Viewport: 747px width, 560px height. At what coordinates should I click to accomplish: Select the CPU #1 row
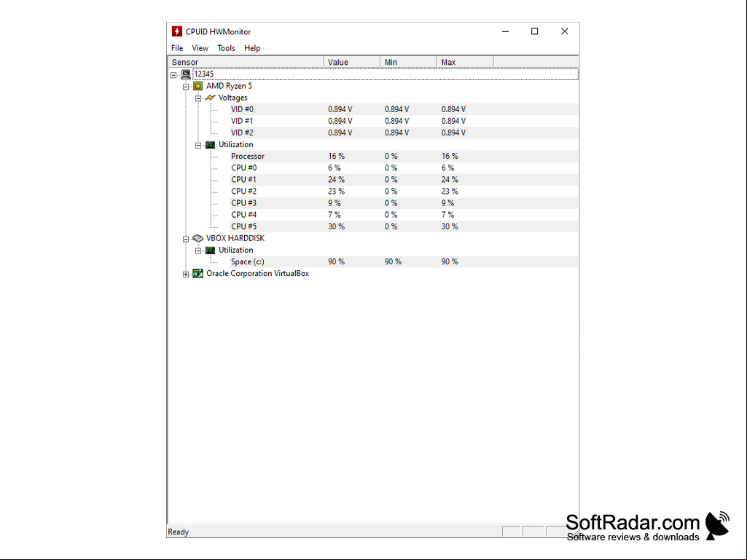pos(404,180)
